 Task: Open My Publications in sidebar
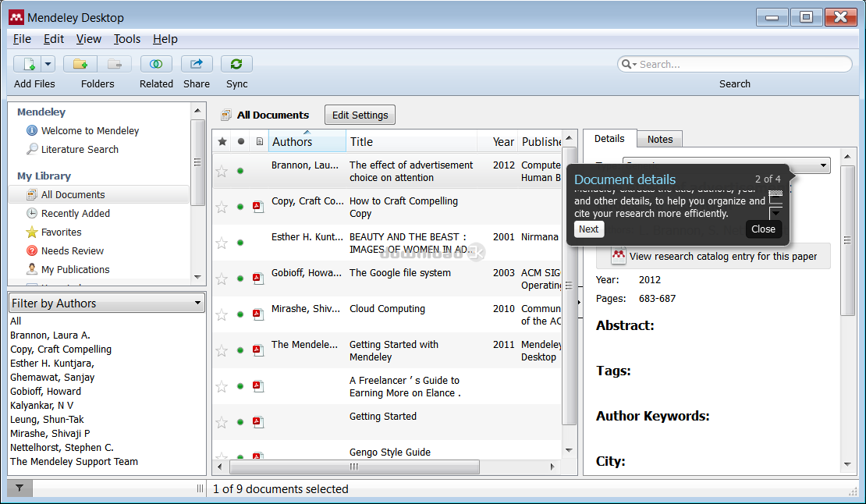pyautogui.click(x=75, y=270)
